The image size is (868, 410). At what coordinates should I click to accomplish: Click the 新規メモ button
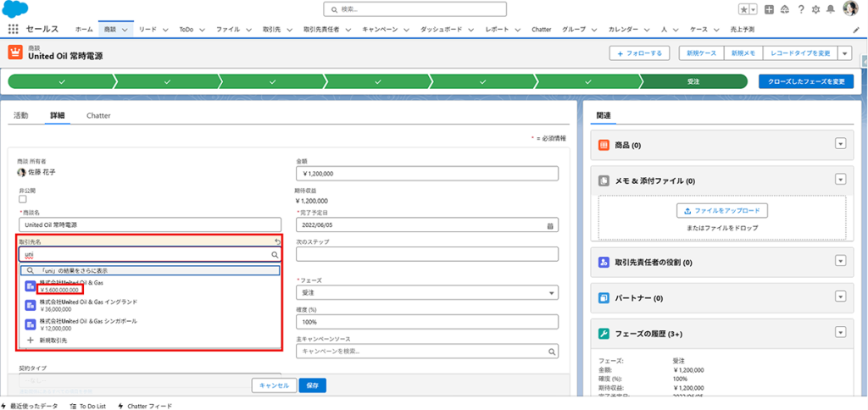pyautogui.click(x=743, y=53)
